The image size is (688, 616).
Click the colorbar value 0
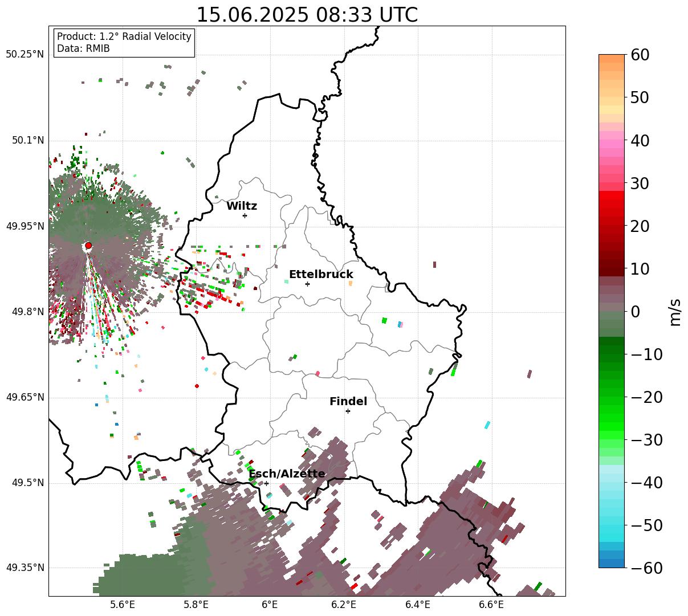click(x=635, y=312)
